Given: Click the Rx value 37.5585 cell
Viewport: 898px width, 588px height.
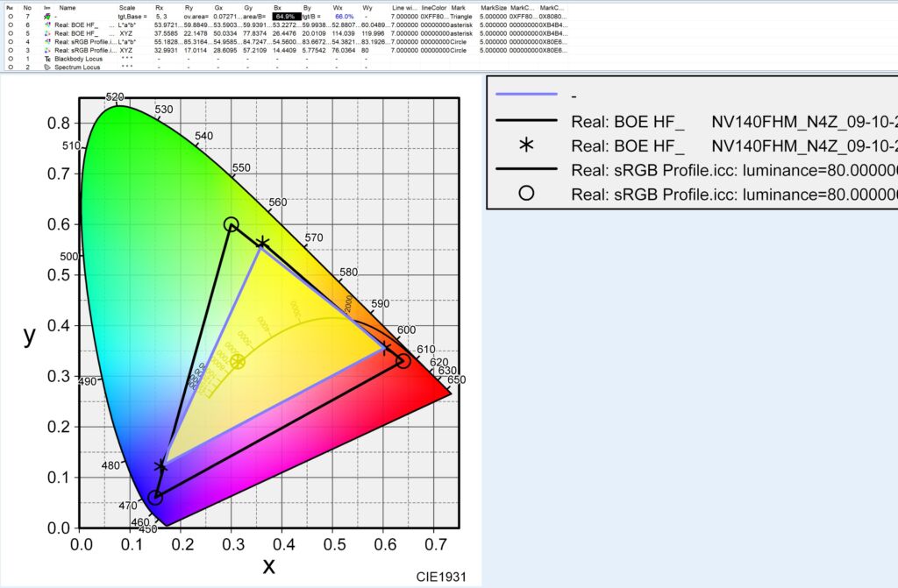Looking at the screenshot, I should coord(164,34).
